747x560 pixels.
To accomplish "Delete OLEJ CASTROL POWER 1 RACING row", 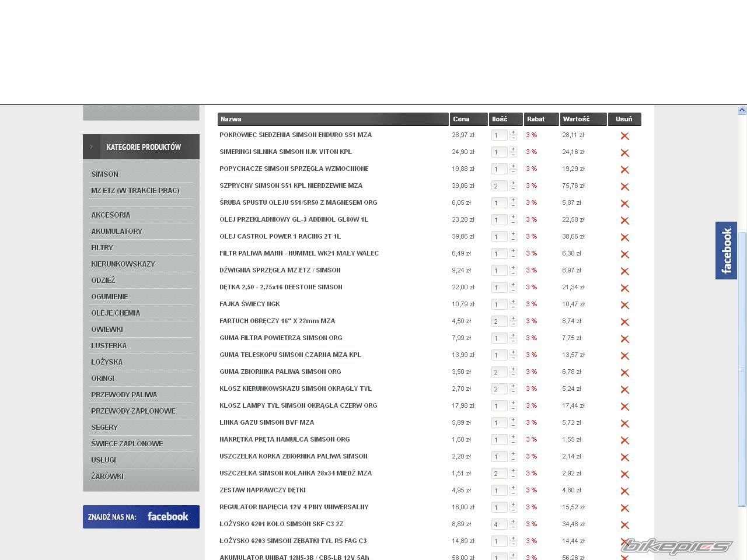I will [624, 237].
